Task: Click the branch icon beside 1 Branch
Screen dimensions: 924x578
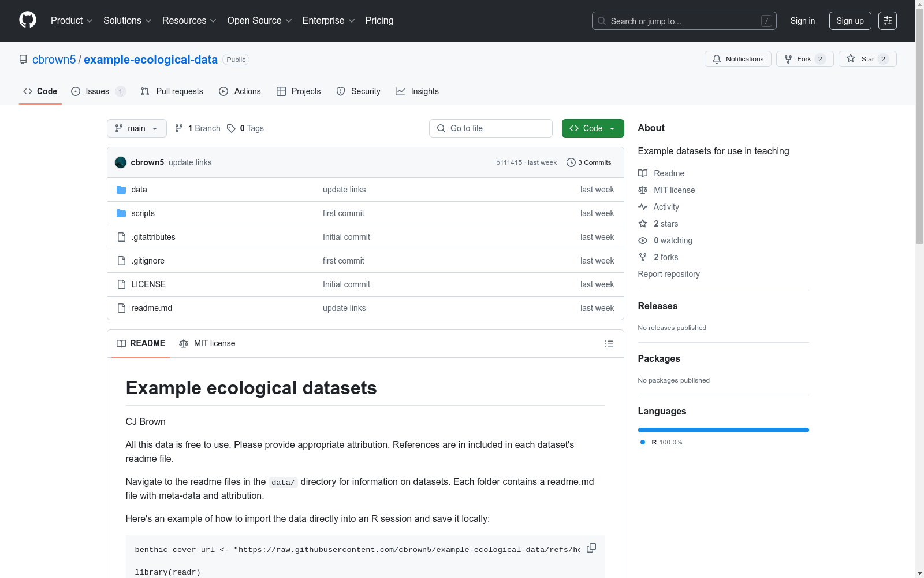Action: pos(179,128)
